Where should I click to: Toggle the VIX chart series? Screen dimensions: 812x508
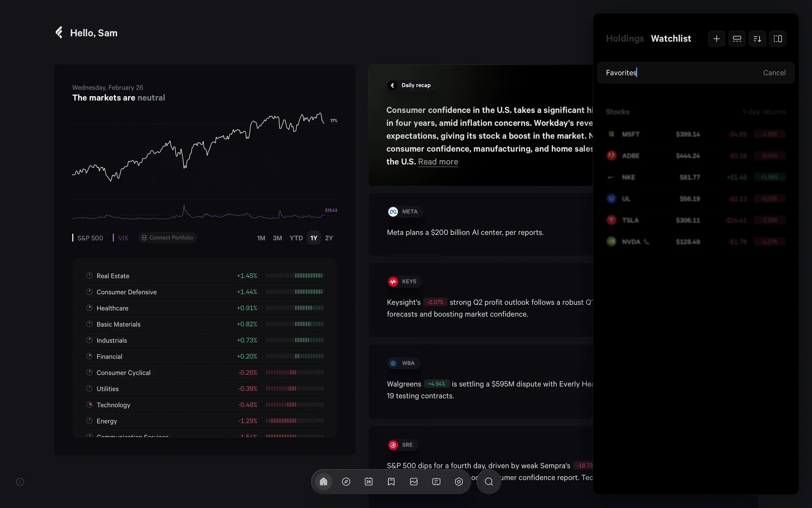[123, 238]
